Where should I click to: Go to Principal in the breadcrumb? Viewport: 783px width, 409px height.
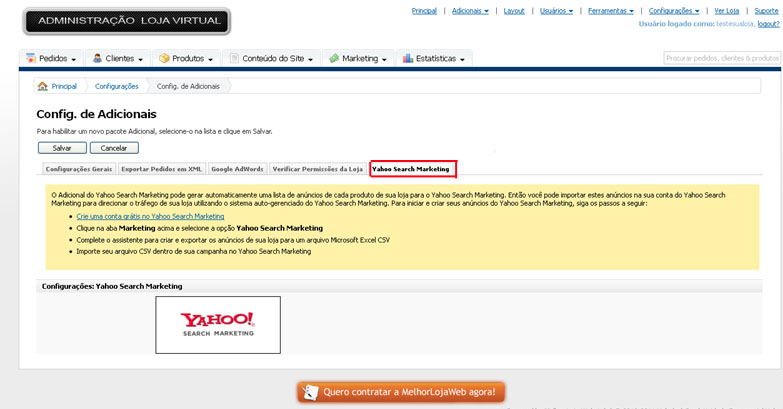(64, 86)
